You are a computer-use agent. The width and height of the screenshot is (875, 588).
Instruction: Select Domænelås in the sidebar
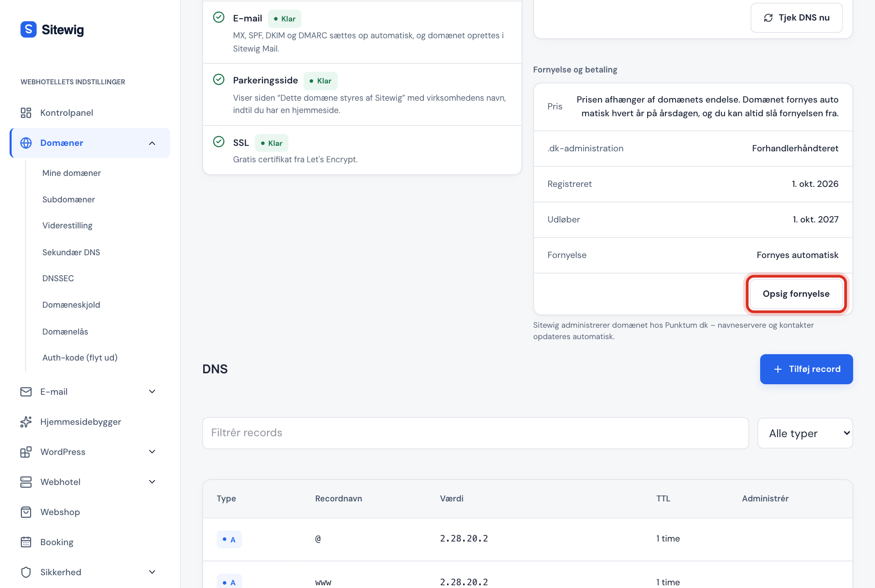pyautogui.click(x=65, y=332)
